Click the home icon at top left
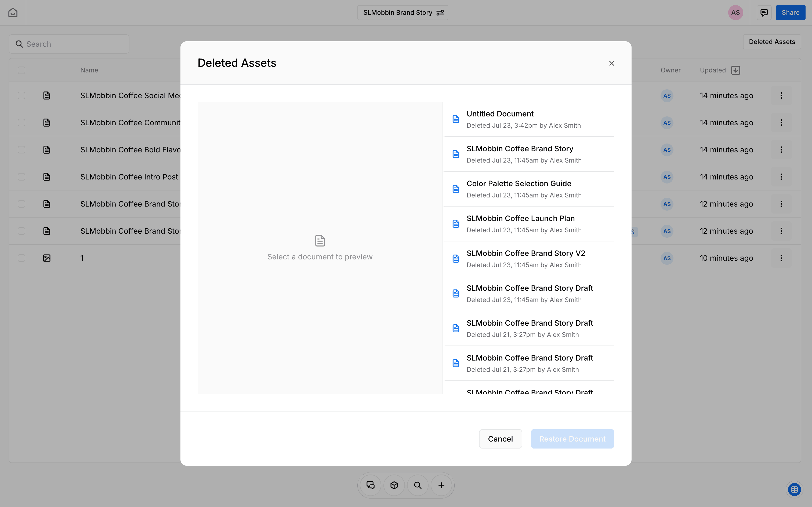The height and width of the screenshot is (507, 812). click(x=13, y=13)
